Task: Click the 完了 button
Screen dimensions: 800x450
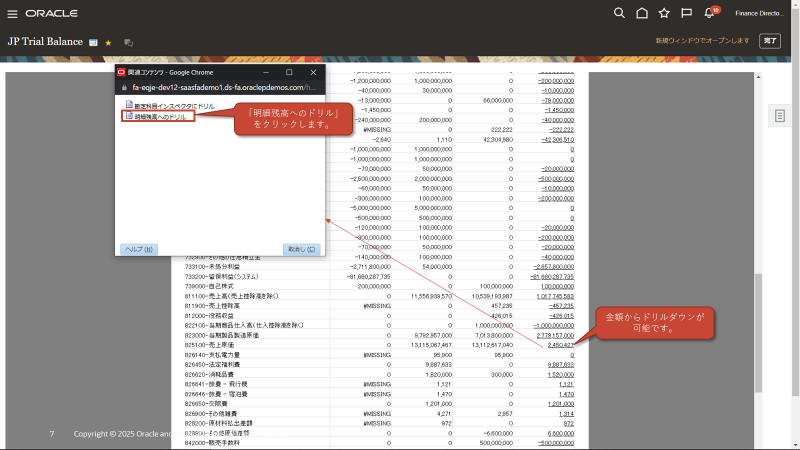Action: [770, 41]
